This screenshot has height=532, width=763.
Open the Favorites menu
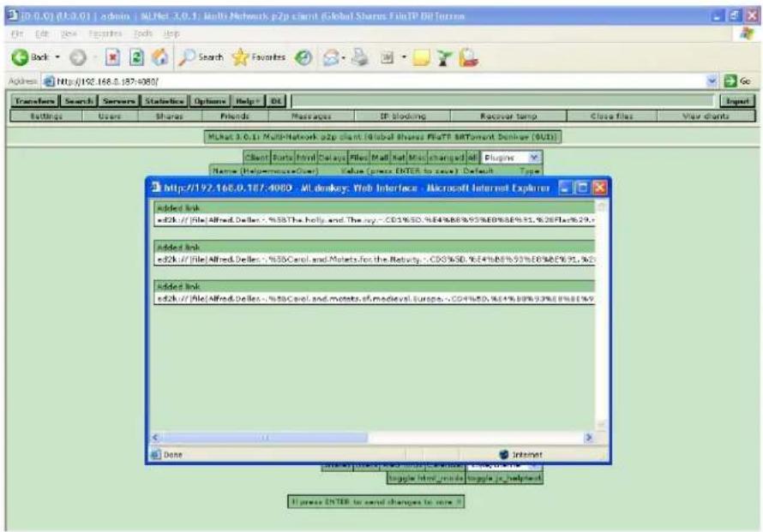pyautogui.click(x=105, y=33)
